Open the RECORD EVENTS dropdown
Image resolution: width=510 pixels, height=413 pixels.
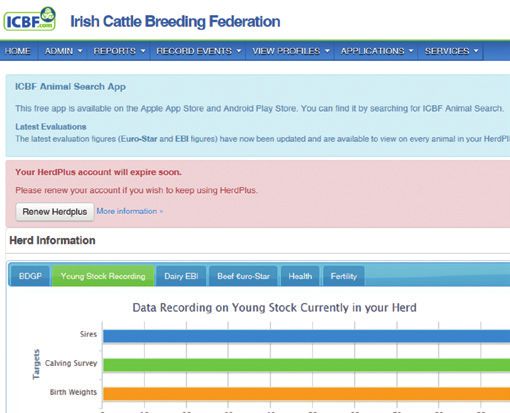198,51
